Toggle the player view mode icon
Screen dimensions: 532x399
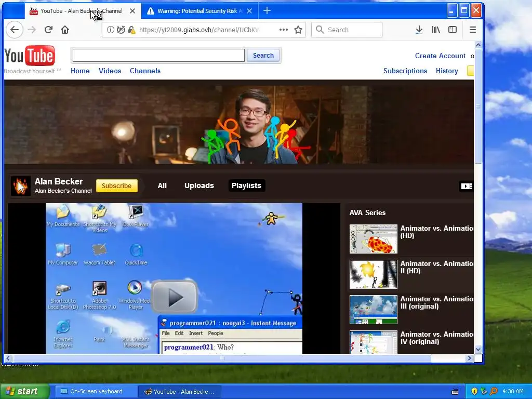click(x=466, y=186)
